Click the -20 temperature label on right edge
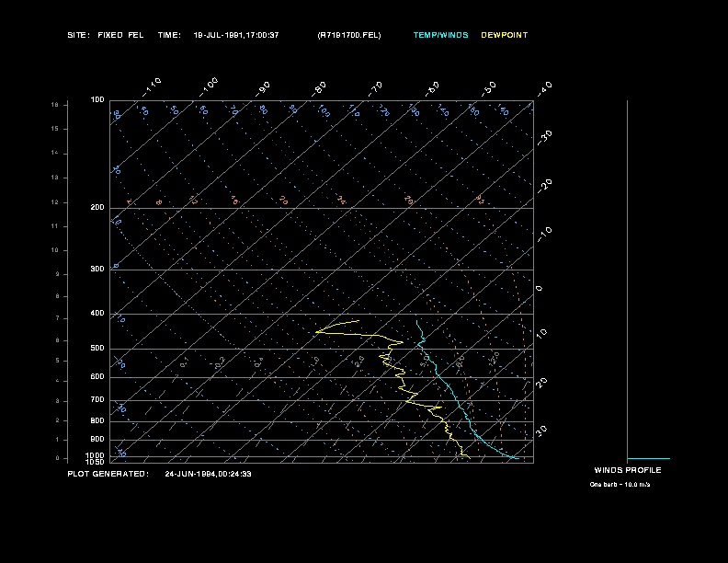Screen dimensions: 728x563 tap(544, 186)
